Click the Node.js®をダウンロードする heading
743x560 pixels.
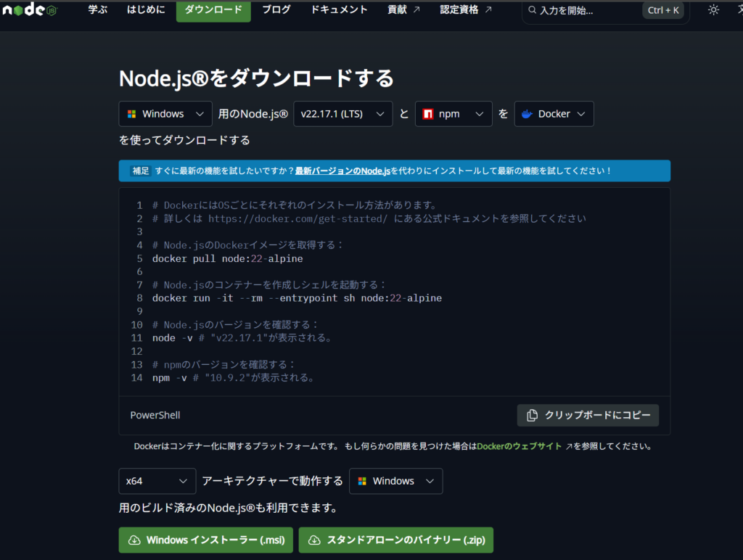(256, 78)
